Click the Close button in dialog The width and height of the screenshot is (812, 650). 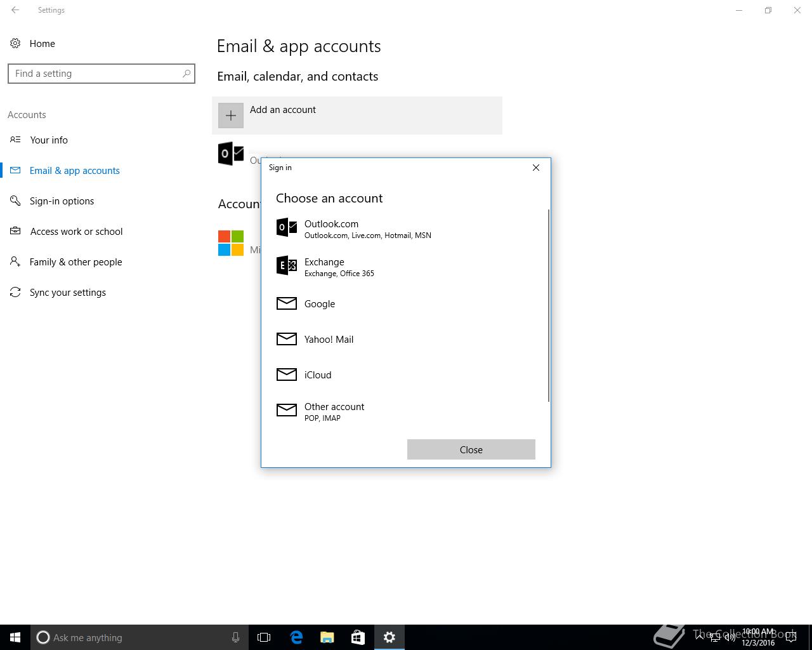tap(471, 449)
